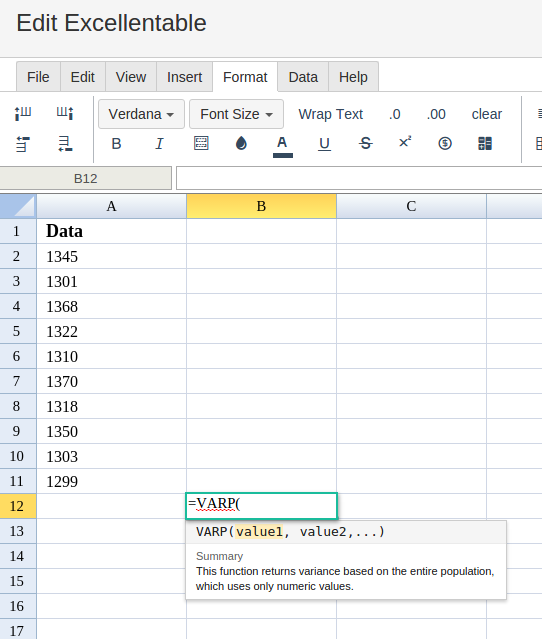Image resolution: width=542 pixels, height=639 pixels.
Task: Click the table styles grid icon
Action: [x=485, y=143]
